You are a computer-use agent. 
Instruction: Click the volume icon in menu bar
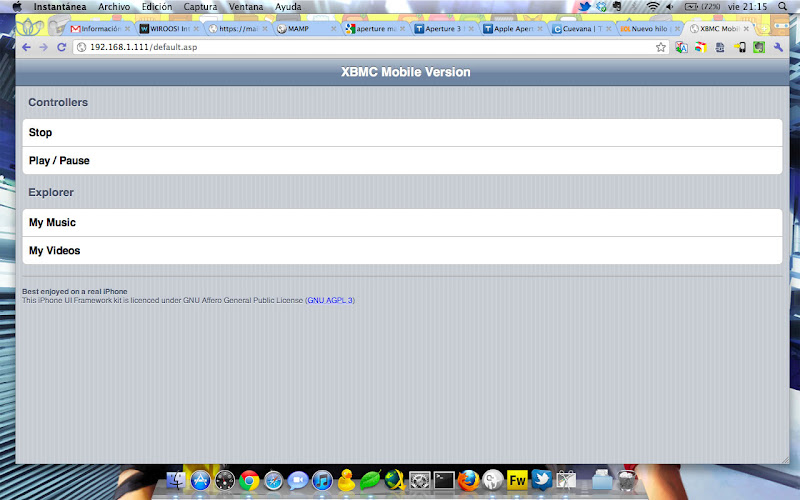670,7
